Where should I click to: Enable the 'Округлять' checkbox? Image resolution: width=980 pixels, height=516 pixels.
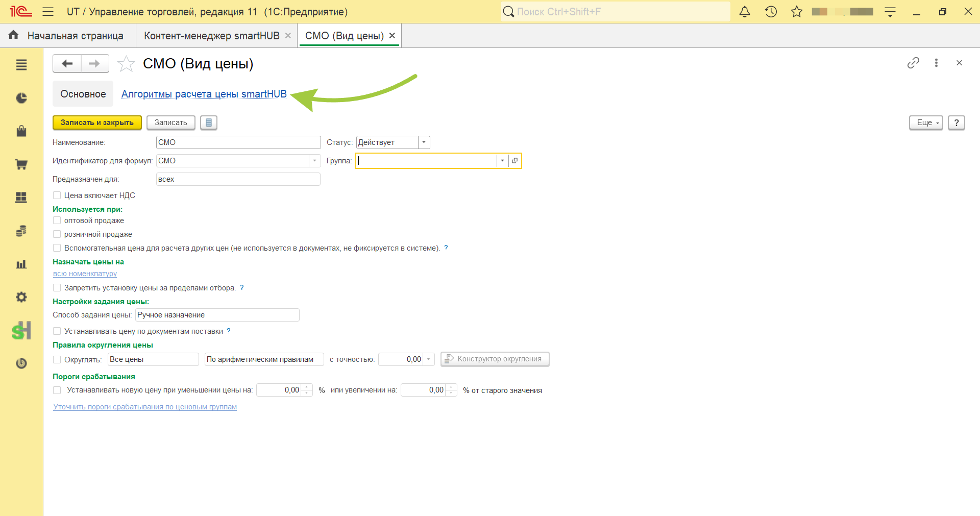tap(57, 360)
